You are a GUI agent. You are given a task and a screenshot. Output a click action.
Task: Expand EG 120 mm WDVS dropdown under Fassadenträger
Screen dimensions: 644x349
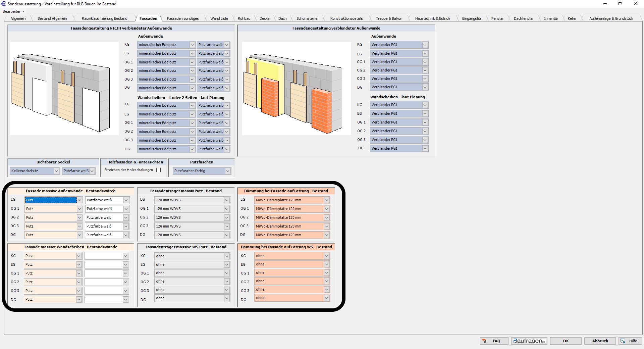coord(227,200)
